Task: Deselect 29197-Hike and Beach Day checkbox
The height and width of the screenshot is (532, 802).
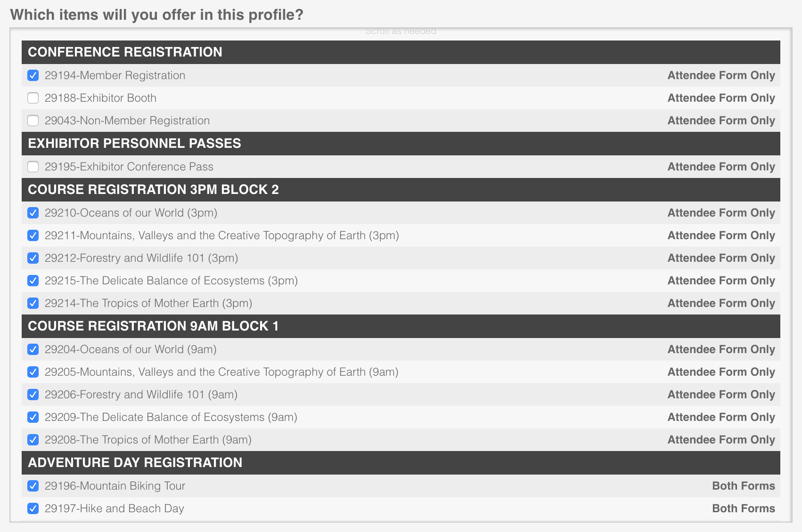Action: pyautogui.click(x=33, y=508)
